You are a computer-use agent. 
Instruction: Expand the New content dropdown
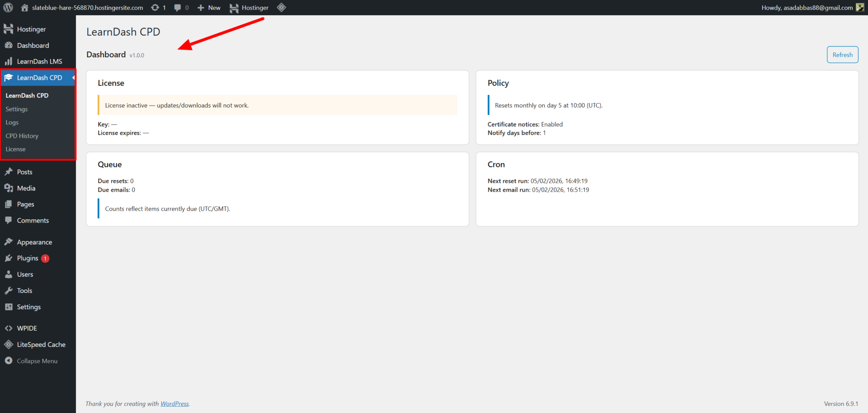(x=209, y=8)
